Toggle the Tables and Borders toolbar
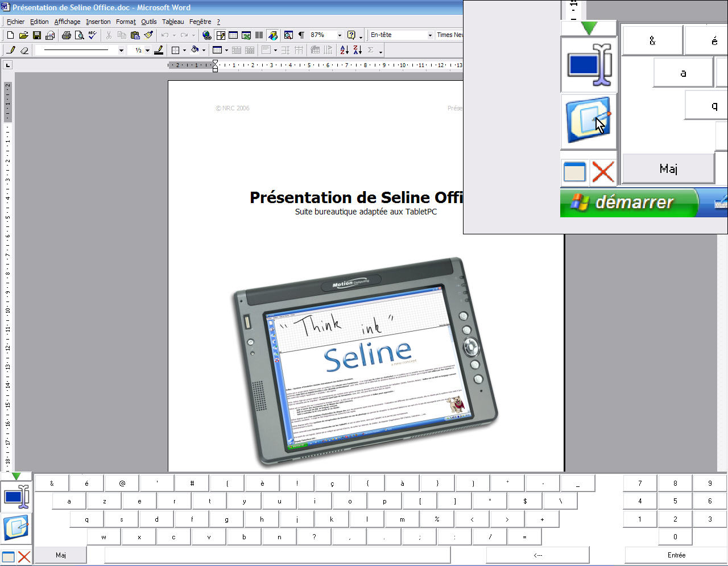 220,35
